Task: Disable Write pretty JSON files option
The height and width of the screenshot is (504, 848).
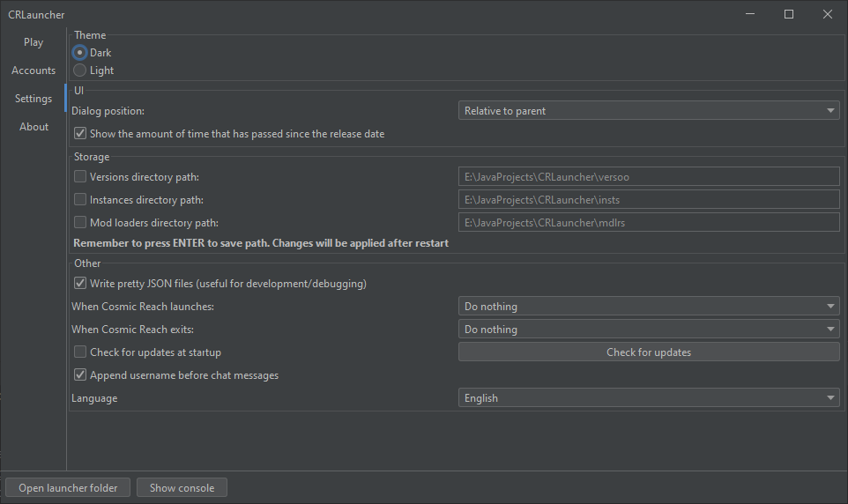Action: pos(80,284)
